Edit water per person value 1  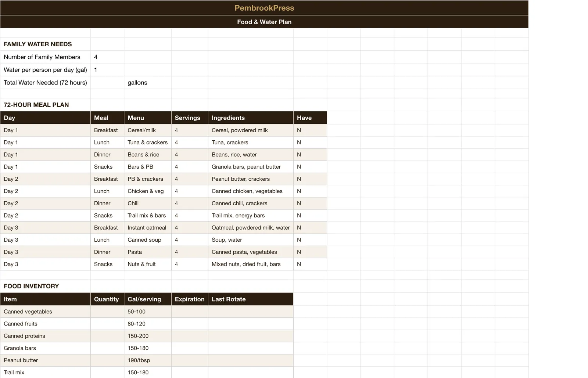tap(107, 70)
